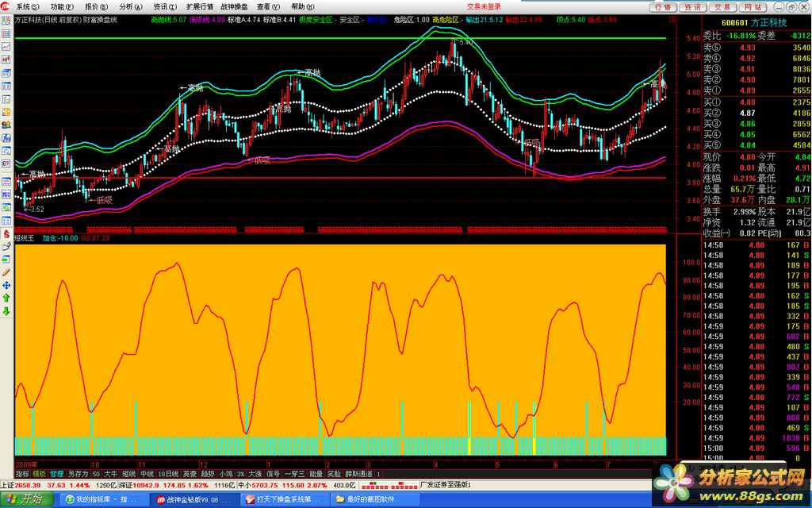Screen dimensions: 812x508
Task: Open the 资讯(I) menu
Action: tap(165, 6)
